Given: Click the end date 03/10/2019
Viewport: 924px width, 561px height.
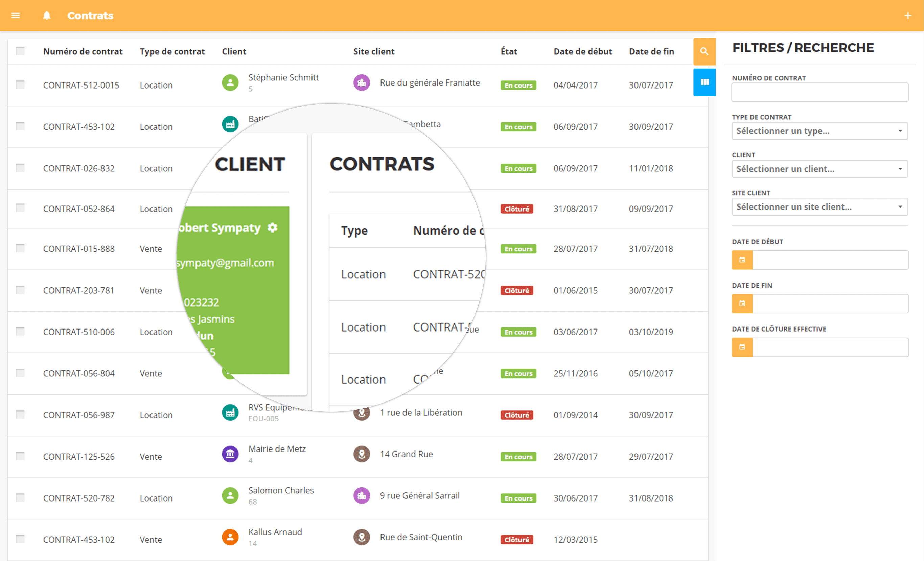Looking at the screenshot, I should [x=651, y=332].
